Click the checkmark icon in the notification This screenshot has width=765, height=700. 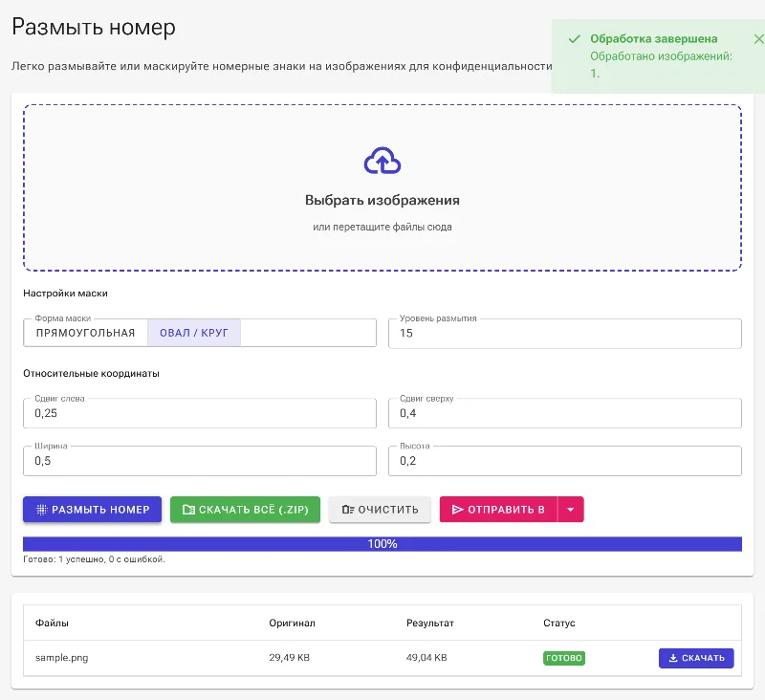click(x=575, y=39)
